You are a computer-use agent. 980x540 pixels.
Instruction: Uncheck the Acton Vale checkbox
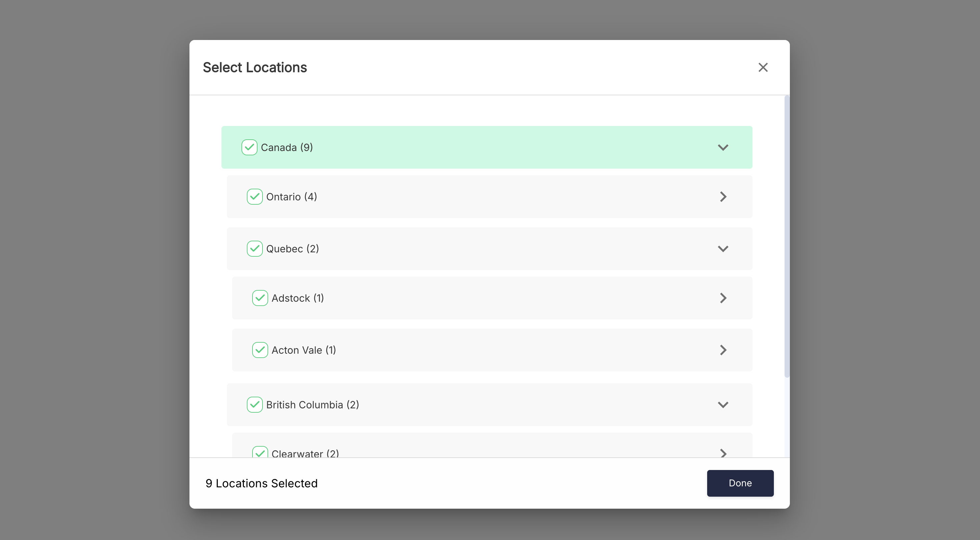click(x=260, y=350)
